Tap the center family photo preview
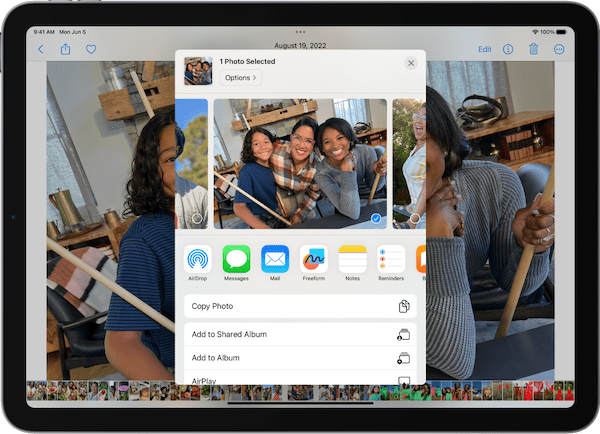The image size is (600, 434). point(300,163)
